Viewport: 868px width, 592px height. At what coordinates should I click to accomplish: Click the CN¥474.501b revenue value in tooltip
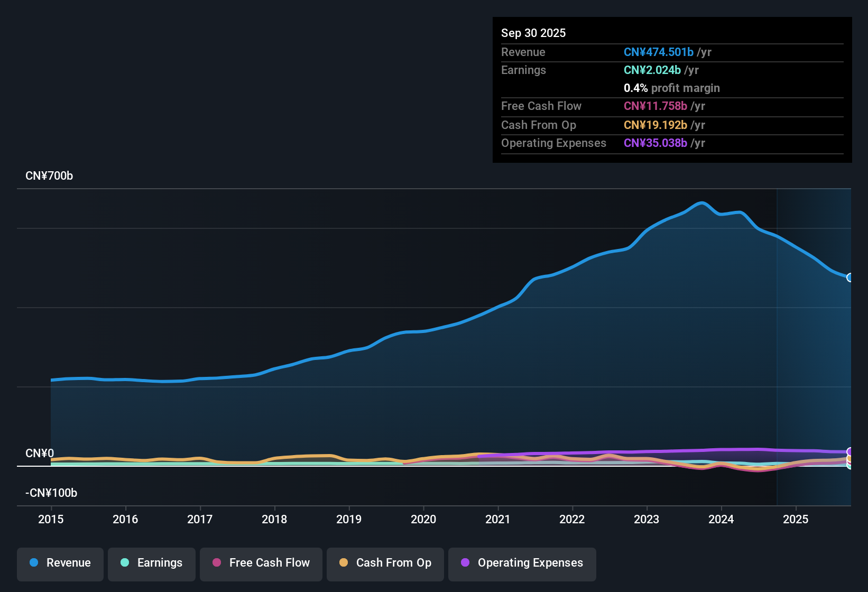tap(659, 52)
